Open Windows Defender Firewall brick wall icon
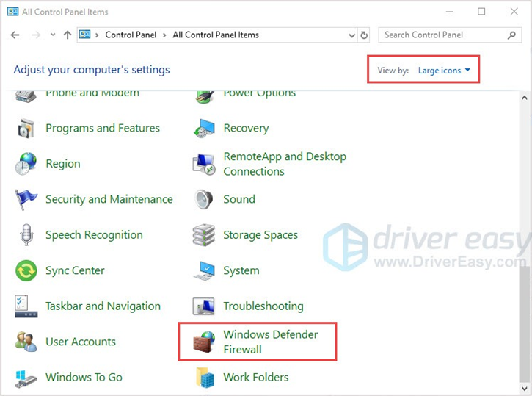Image resolution: width=532 pixels, height=396 pixels. coord(204,342)
